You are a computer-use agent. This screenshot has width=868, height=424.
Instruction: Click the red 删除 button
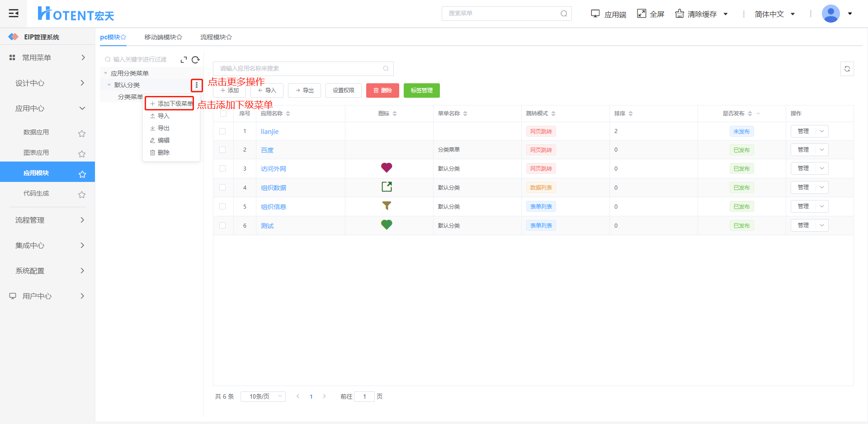point(382,91)
